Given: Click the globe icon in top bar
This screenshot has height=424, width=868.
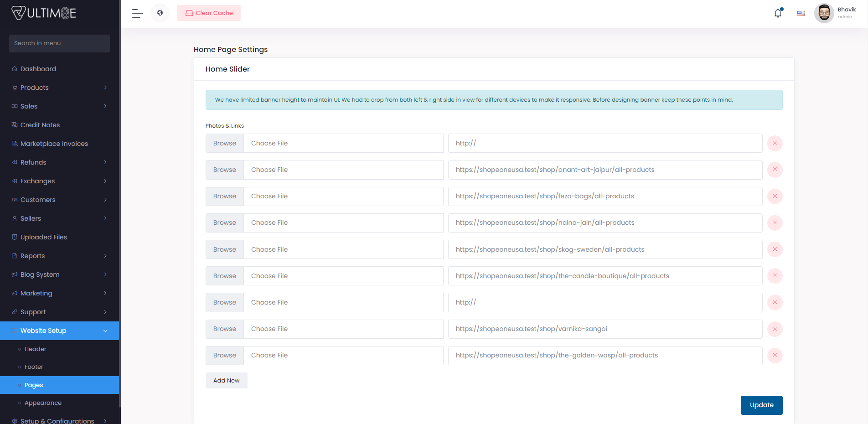Looking at the screenshot, I should [x=160, y=13].
